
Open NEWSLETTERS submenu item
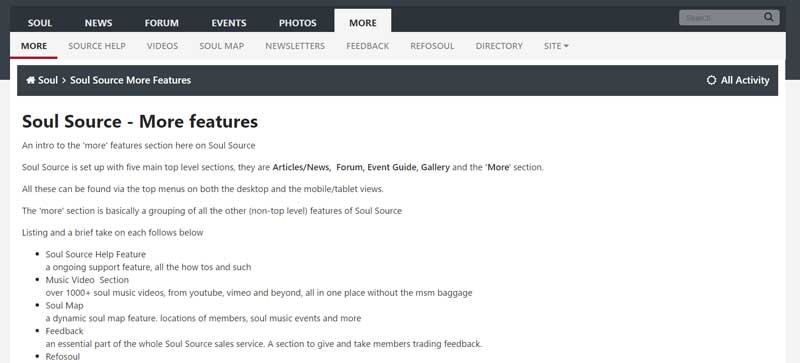[x=295, y=46]
